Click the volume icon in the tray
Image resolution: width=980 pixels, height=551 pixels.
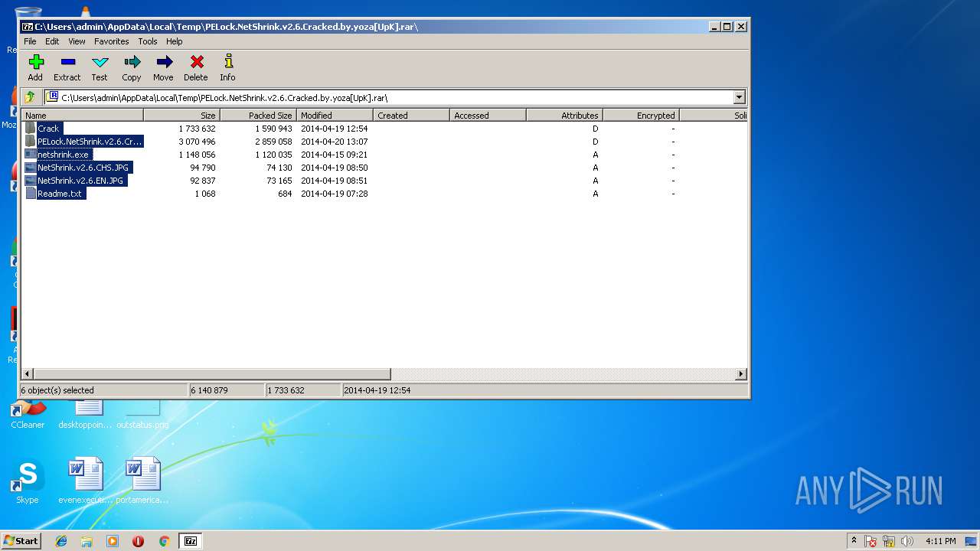(907, 541)
